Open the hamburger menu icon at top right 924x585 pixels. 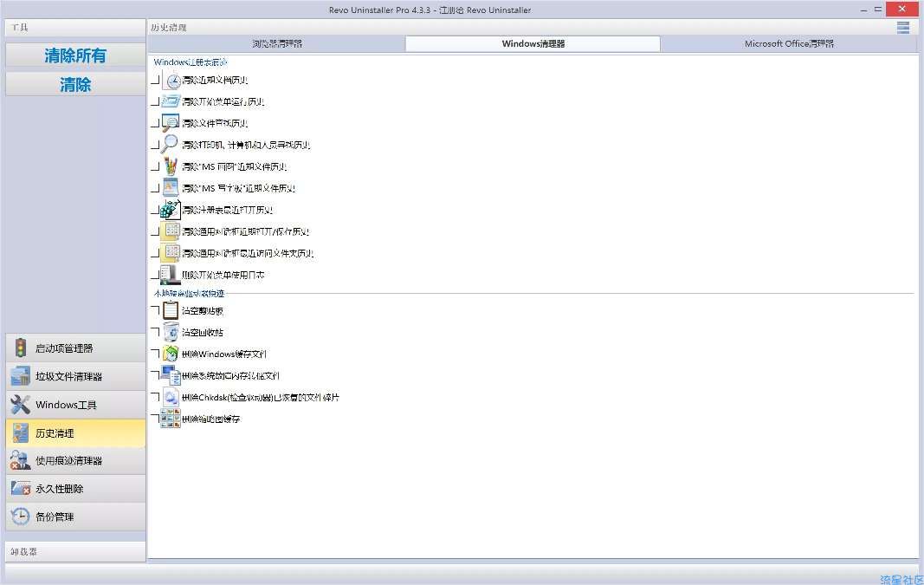tap(903, 28)
